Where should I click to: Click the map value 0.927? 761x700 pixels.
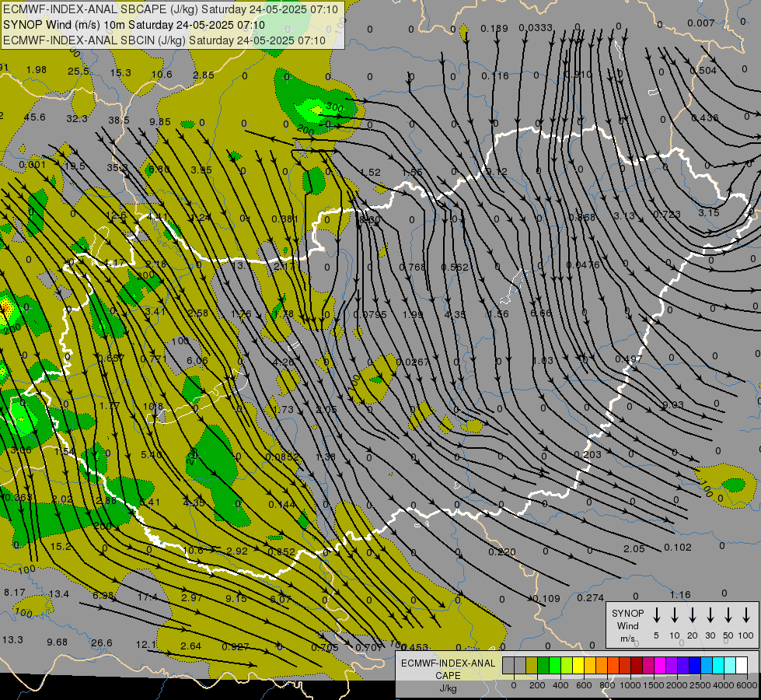(236, 647)
